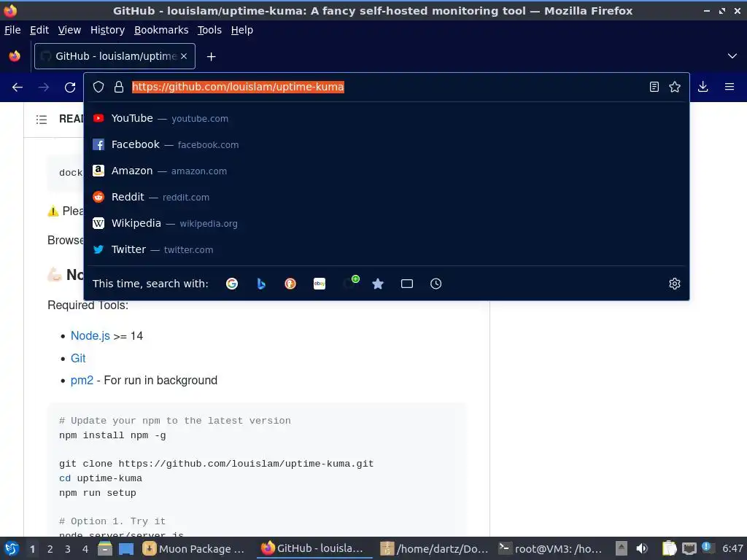
Task: Switch to /home/dartz file manager taskbar entry
Action: click(435, 548)
